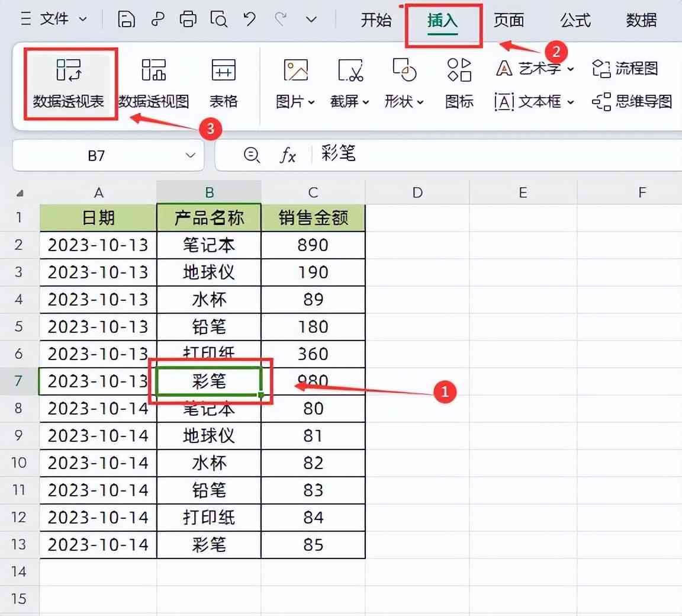Click the Table (表格) icon
682x616 pixels.
click(x=223, y=71)
